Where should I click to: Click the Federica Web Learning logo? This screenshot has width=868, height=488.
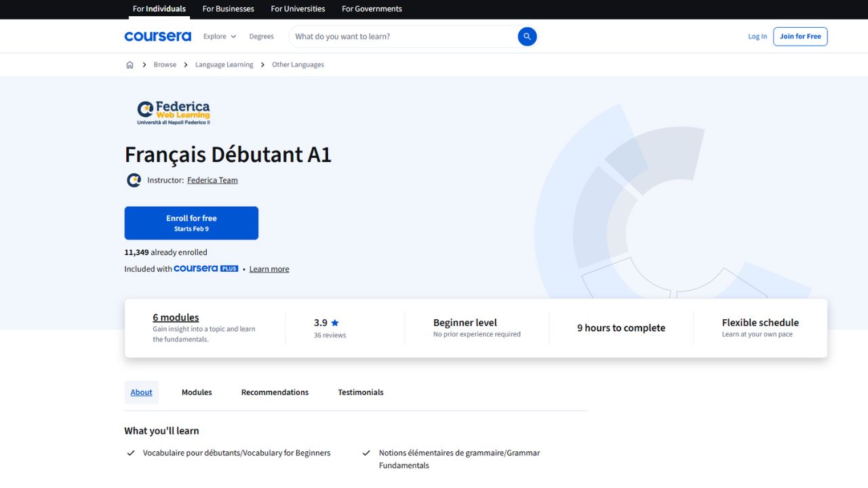point(173,113)
